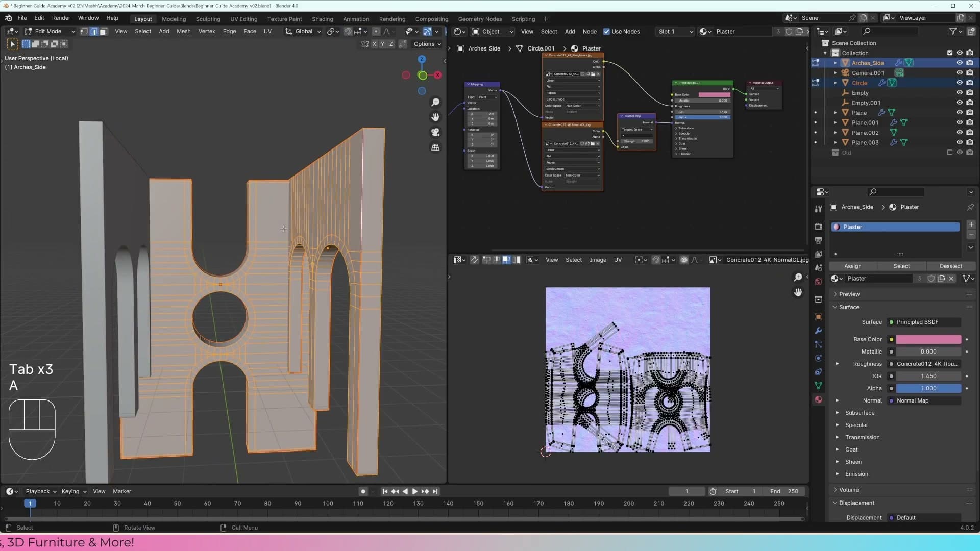Image resolution: width=980 pixels, height=551 pixels.
Task: Open Object type dropdown in node editor
Action: point(492,32)
